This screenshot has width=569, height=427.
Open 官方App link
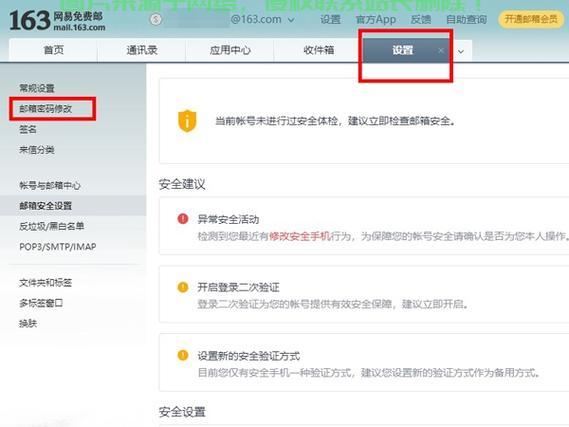coord(376,19)
